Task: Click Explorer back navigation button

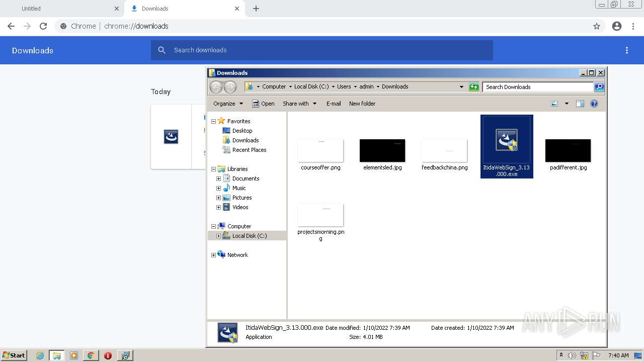Action: pos(216,87)
